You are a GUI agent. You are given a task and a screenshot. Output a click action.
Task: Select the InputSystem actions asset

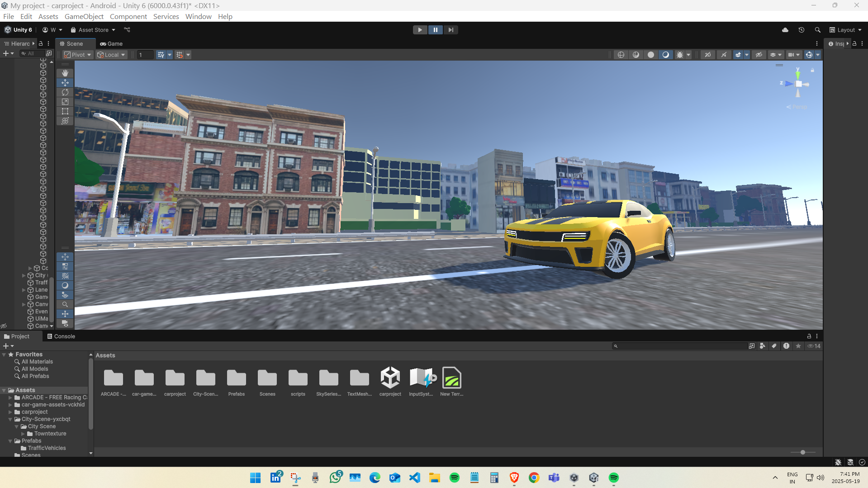click(x=421, y=382)
